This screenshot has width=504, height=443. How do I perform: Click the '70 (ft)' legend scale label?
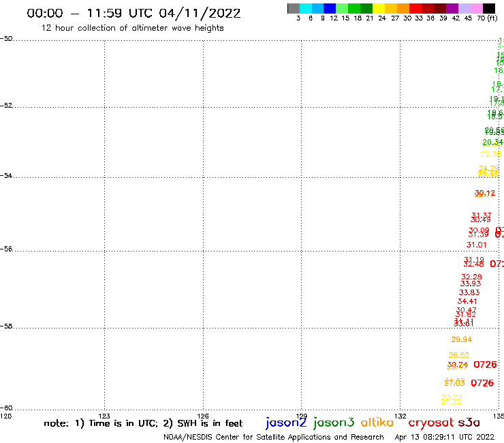point(487,18)
